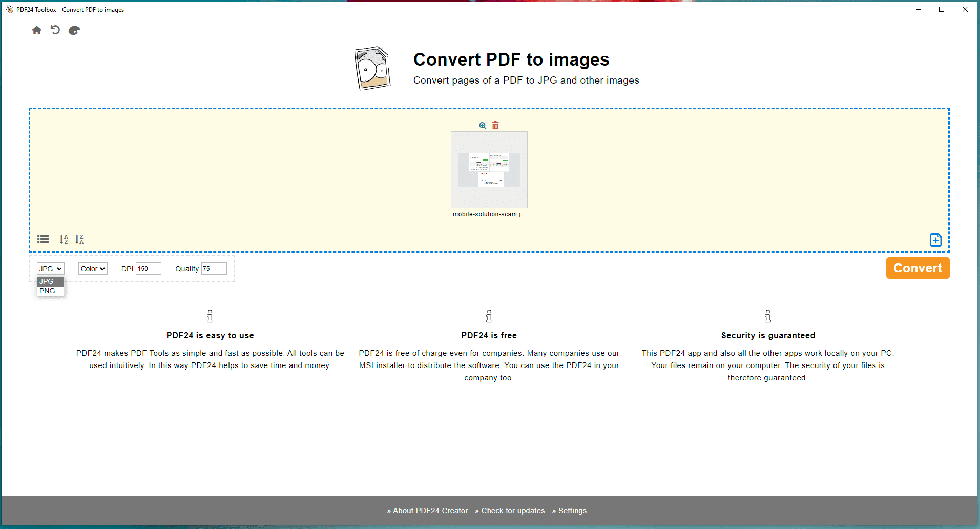Viewport: 980px width, 529px height.
Task: Click info icon above 'PDF24 is free'
Action: point(489,316)
